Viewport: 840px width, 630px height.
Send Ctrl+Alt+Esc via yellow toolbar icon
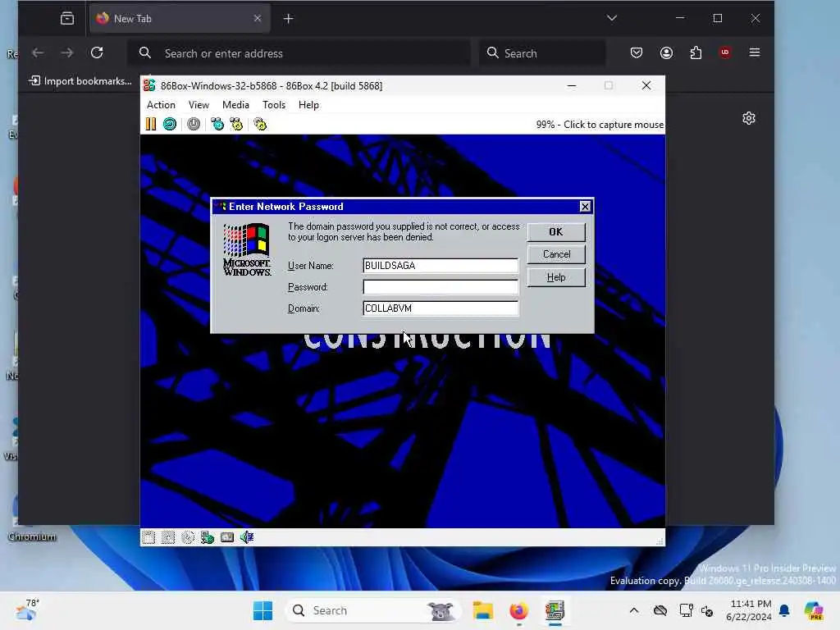pyautogui.click(x=236, y=125)
